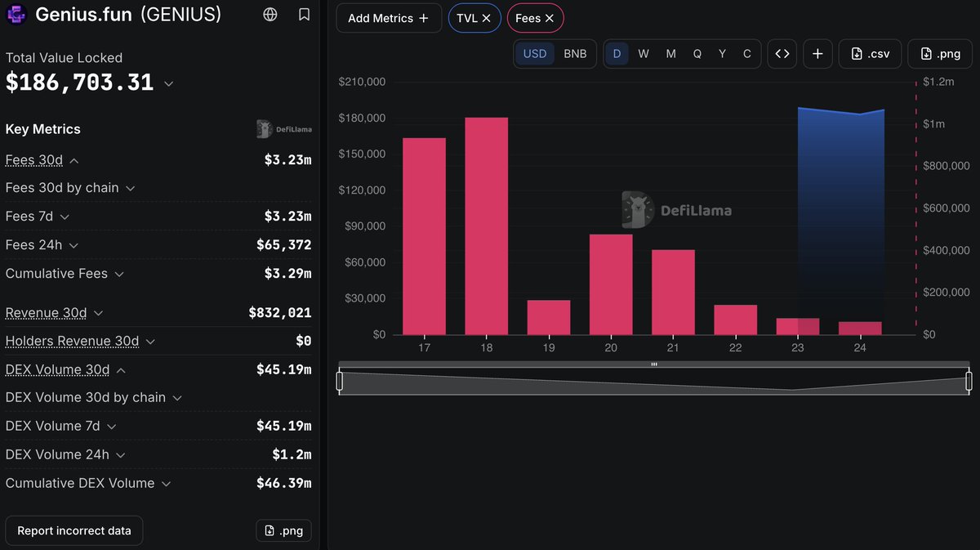The image size is (980, 550).
Task: Bookmark the Genius.fun protocol
Action: tap(304, 15)
